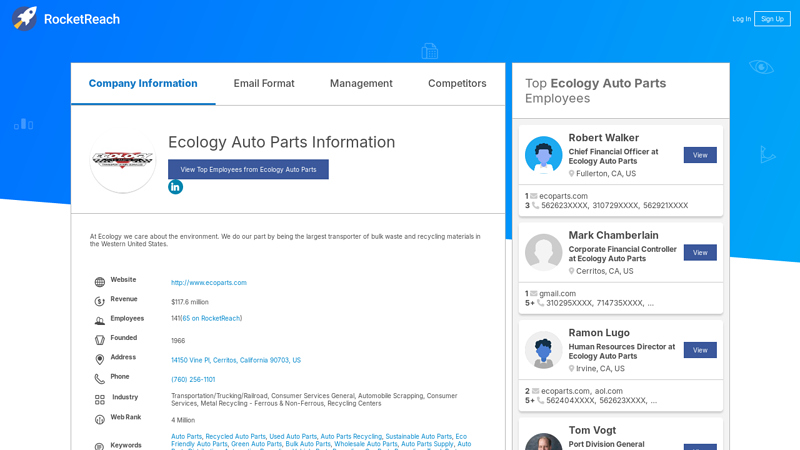Image resolution: width=800 pixels, height=450 pixels.
Task: View Mark Chamberlain's profile
Action: 700,253
